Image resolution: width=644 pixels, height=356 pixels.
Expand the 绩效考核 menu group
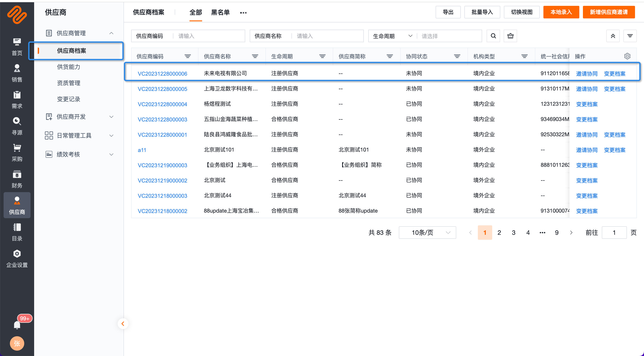click(x=112, y=154)
